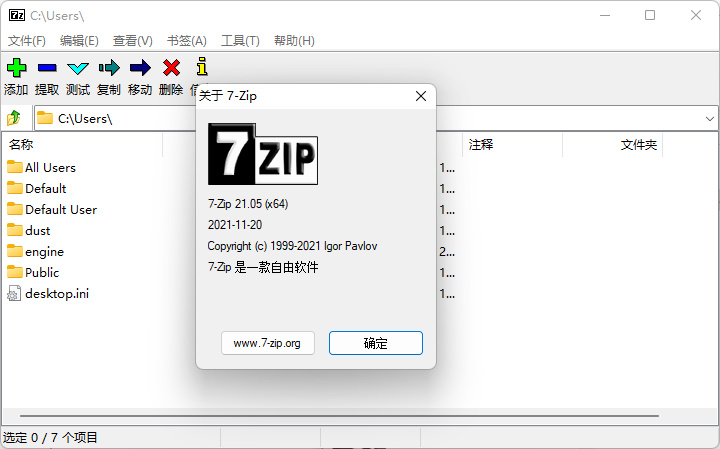The image size is (720, 449).
Task: Click the All Users folder icon
Action: point(15,167)
